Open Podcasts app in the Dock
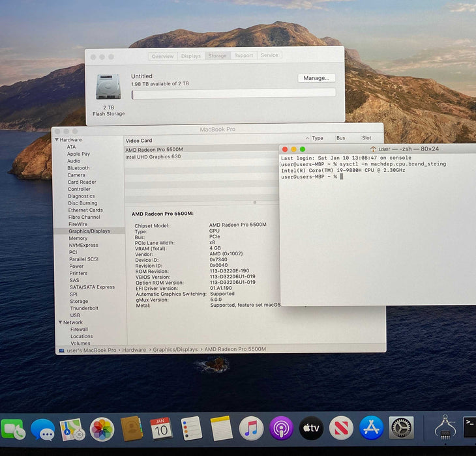The image size is (476, 456). pos(281,429)
